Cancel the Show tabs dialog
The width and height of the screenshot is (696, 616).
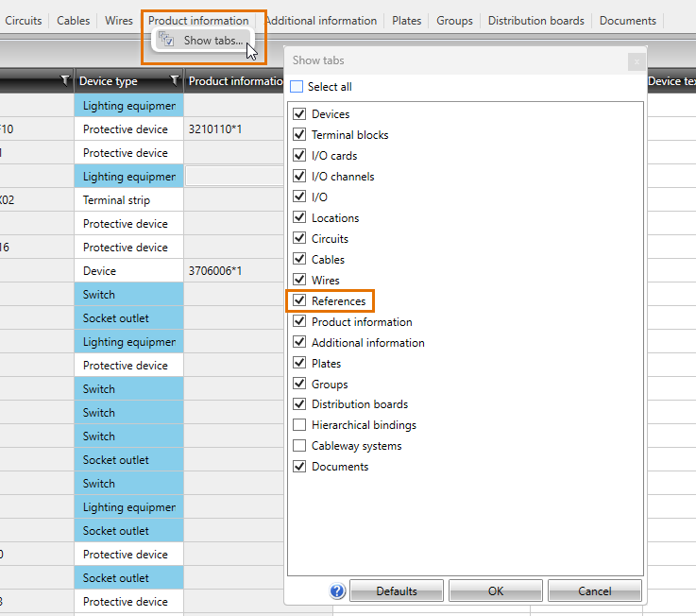click(x=594, y=591)
